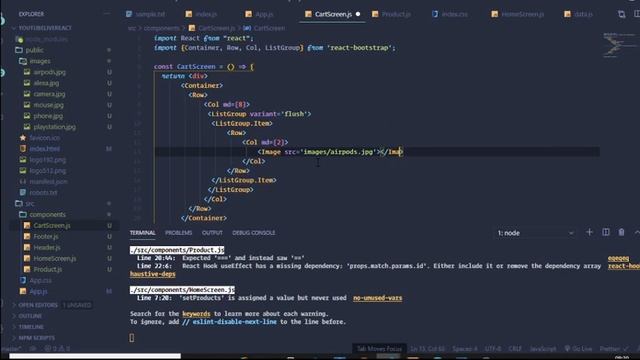
Task: Switch to the Debug Console tab
Action: (x=253, y=233)
